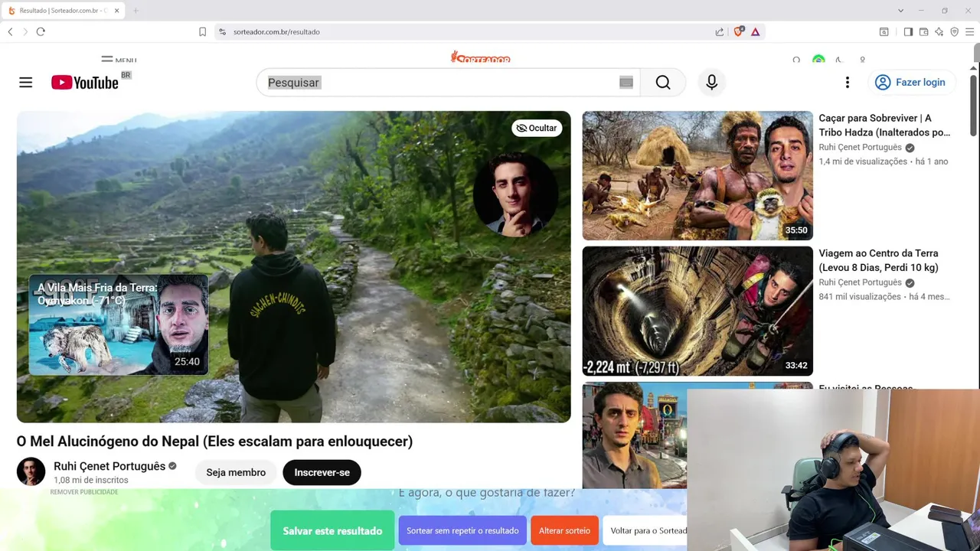The height and width of the screenshot is (551, 980).
Task: Reload the page with refresh icon
Action: (x=41, y=31)
